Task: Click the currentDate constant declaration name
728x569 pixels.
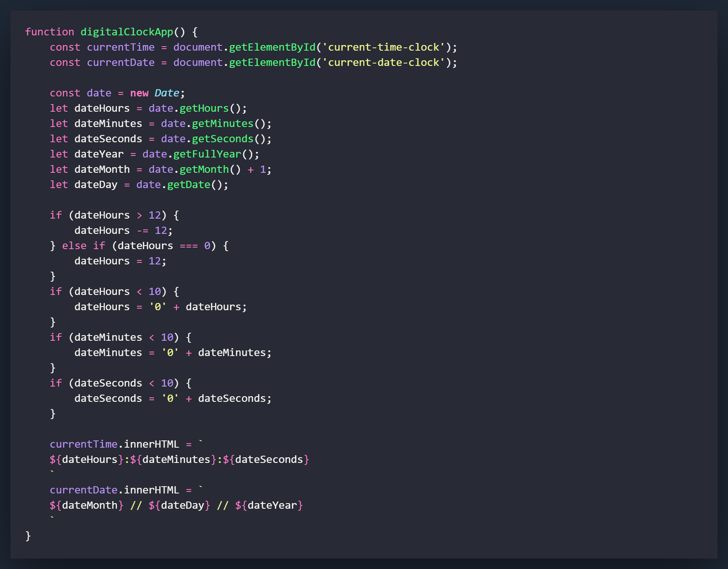Action: (121, 63)
